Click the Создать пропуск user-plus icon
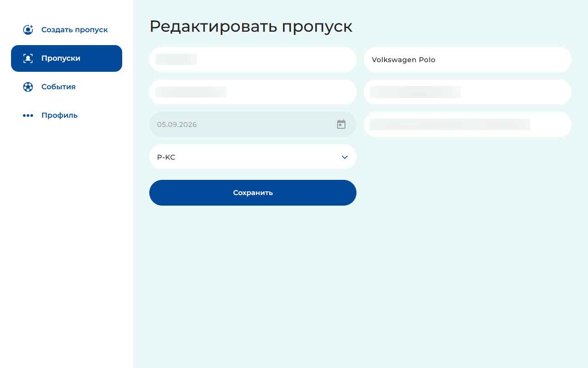 click(x=28, y=30)
